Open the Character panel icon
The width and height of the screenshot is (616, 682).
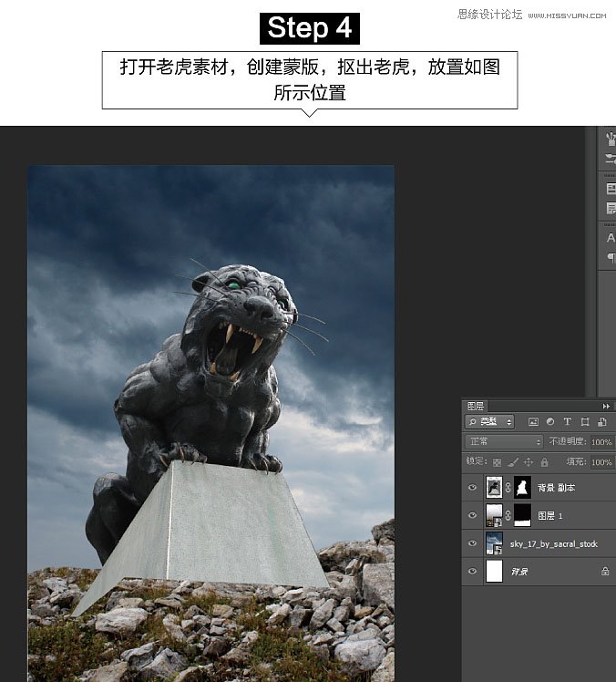coord(611,238)
